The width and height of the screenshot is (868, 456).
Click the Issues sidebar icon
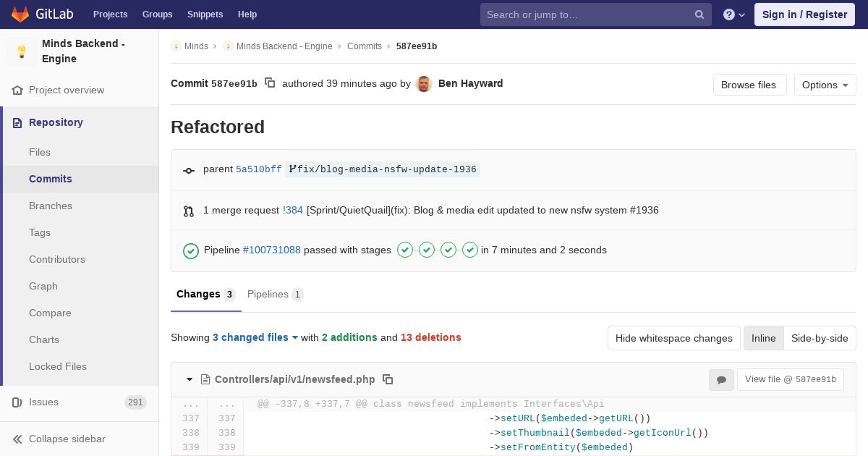(x=17, y=402)
